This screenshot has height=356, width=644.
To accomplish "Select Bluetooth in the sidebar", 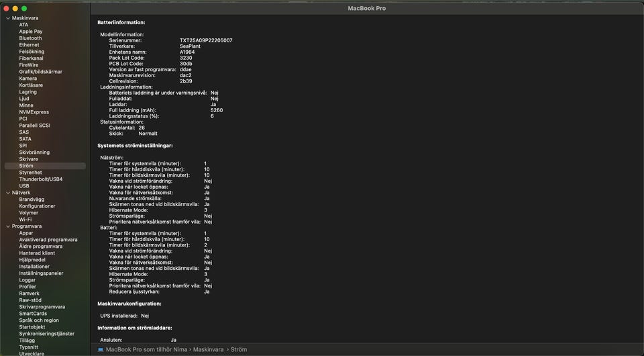I will point(30,38).
